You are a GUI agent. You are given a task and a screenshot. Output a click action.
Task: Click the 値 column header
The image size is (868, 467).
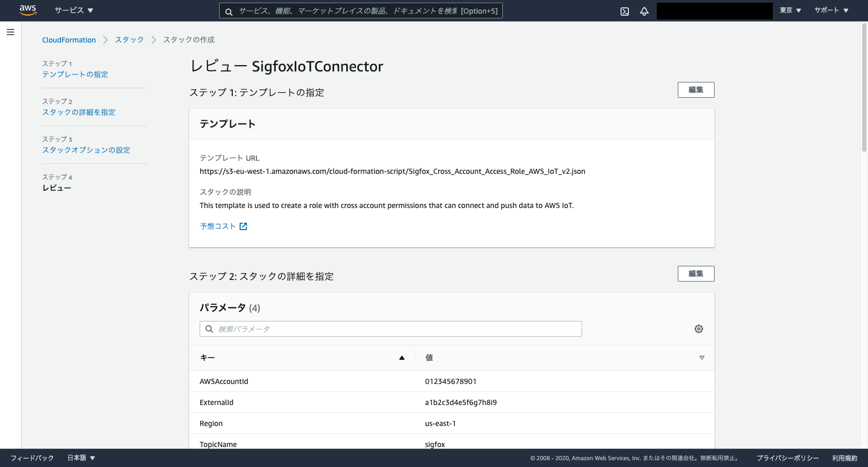[429, 358]
